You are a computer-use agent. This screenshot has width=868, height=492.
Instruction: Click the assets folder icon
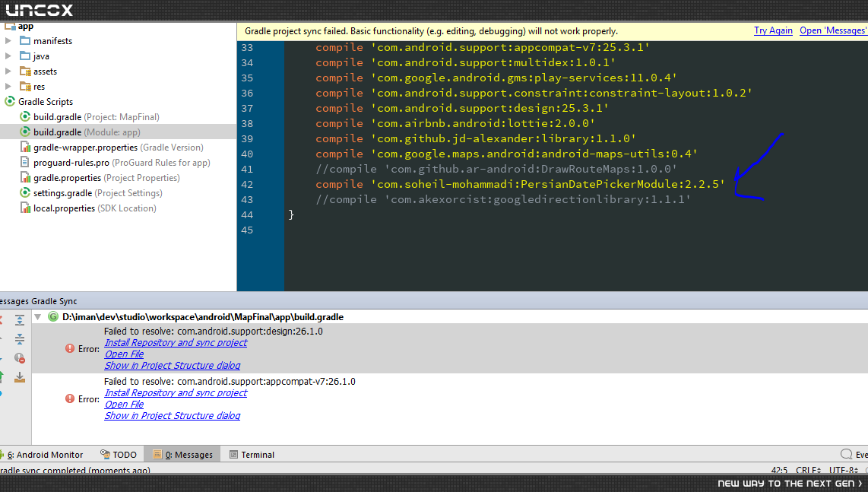pyautogui.click(x=25, y=71)
